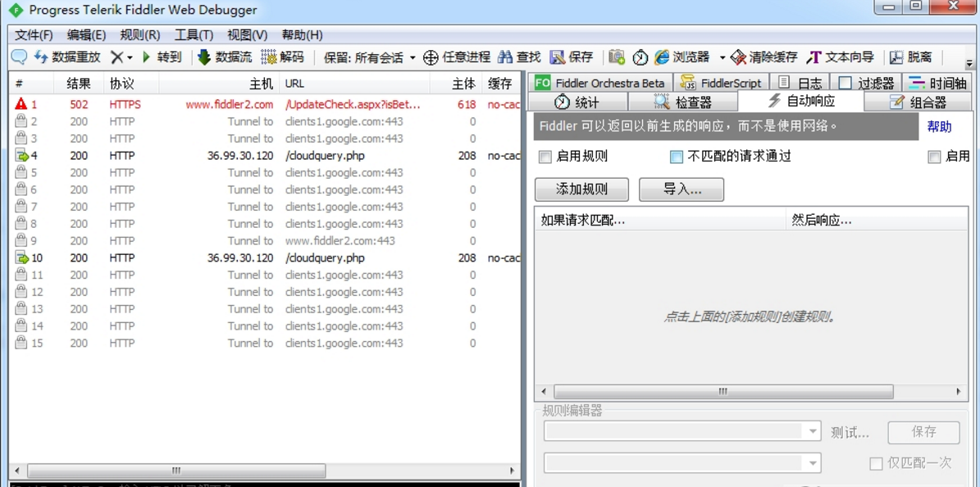Select www.fiddler2.com:443 in session 9
Screen dimensions: 980x487
340,241
